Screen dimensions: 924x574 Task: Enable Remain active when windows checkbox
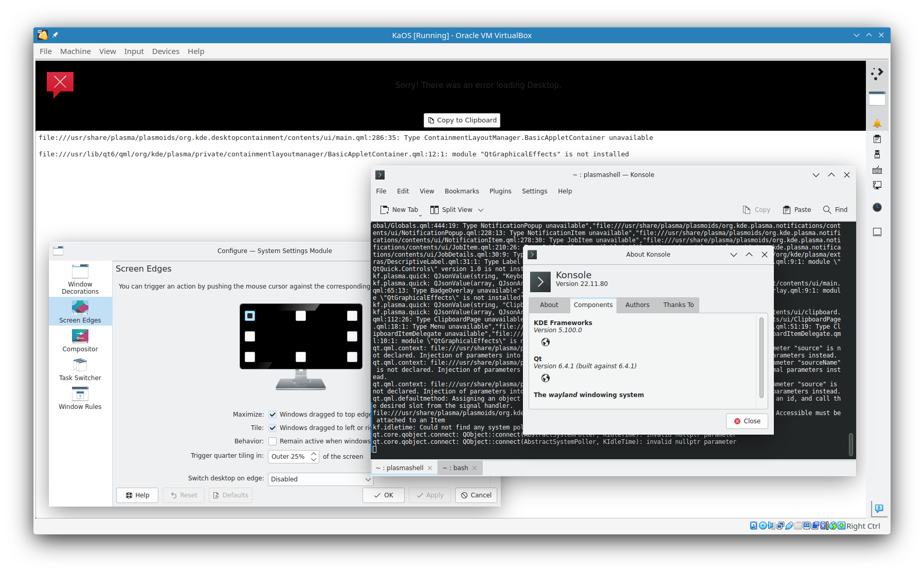(273, 441)
